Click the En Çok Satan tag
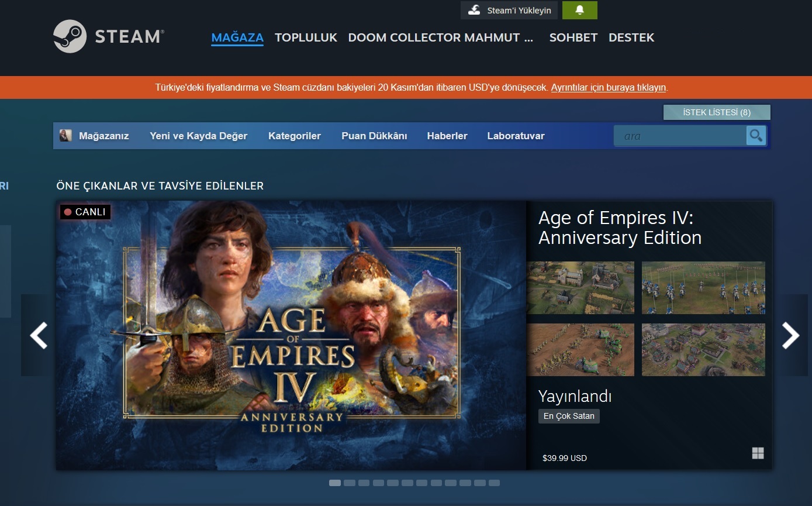Image resolution: width=812 pixels, height=506 pixels. pos(569,416)
